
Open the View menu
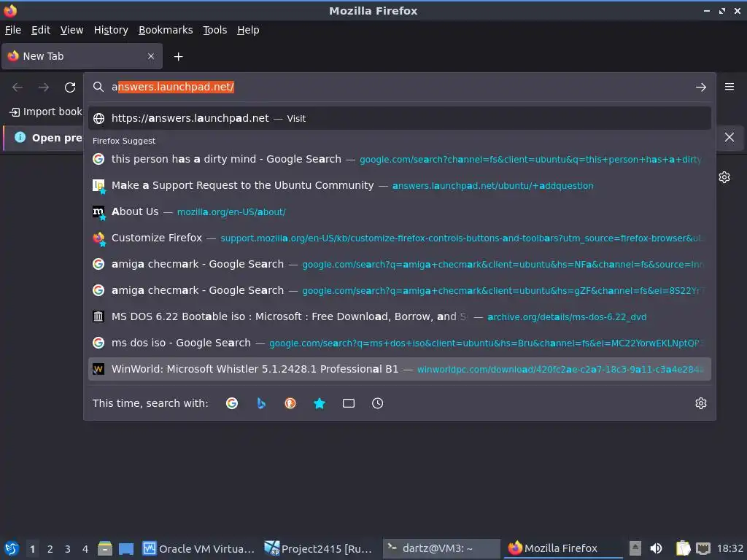click(71, 30)
